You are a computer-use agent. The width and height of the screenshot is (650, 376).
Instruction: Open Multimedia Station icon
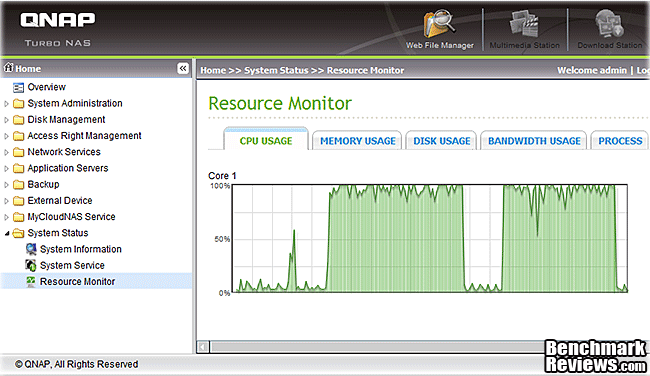click(524, 24)
